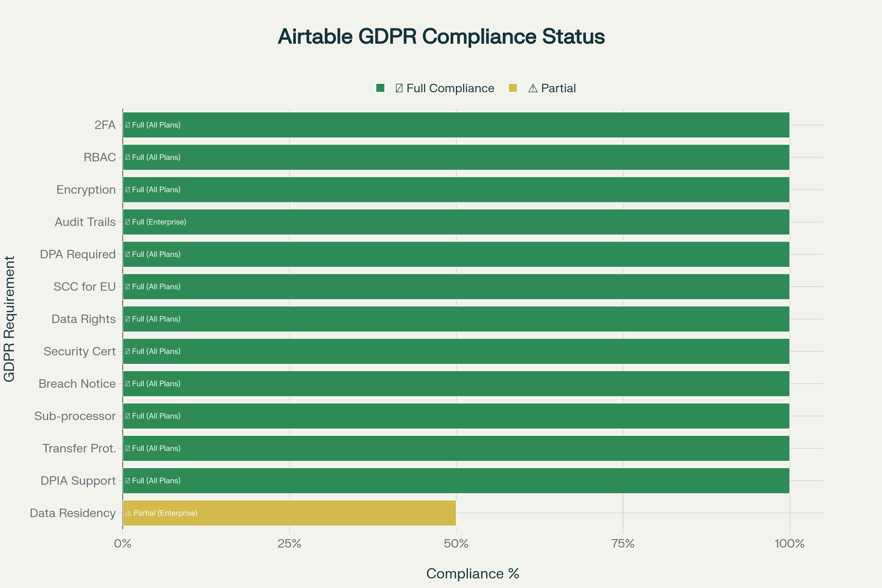
Task: Click the Audit Trails Full (Enterprise) label
Action: (x=156, y=222)
